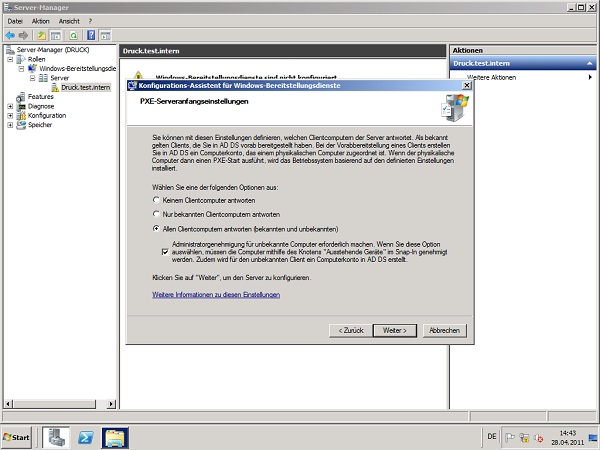Collapse the Rollen node
600x450 pixels.
click(x=10, y=59)
